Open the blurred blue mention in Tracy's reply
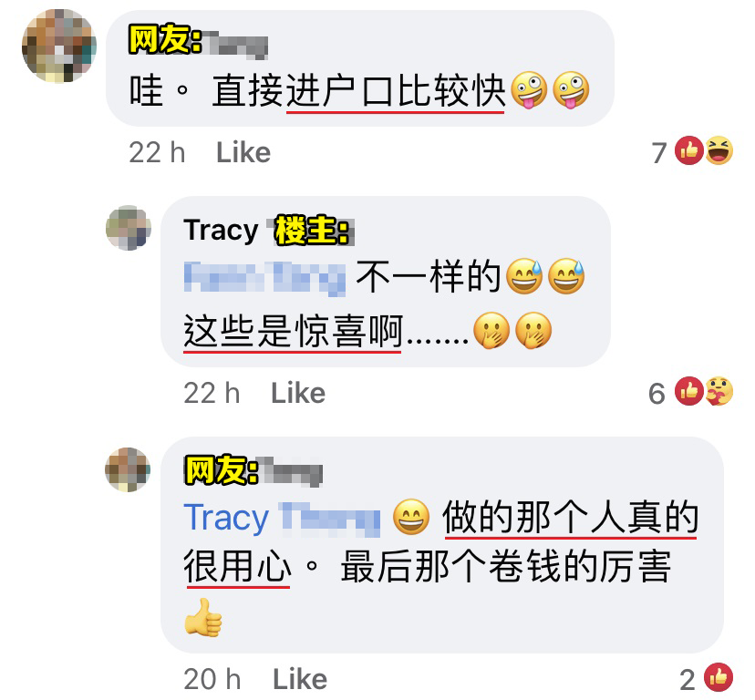This screenshot has width=755, height=700. click(x=264, y=277)
